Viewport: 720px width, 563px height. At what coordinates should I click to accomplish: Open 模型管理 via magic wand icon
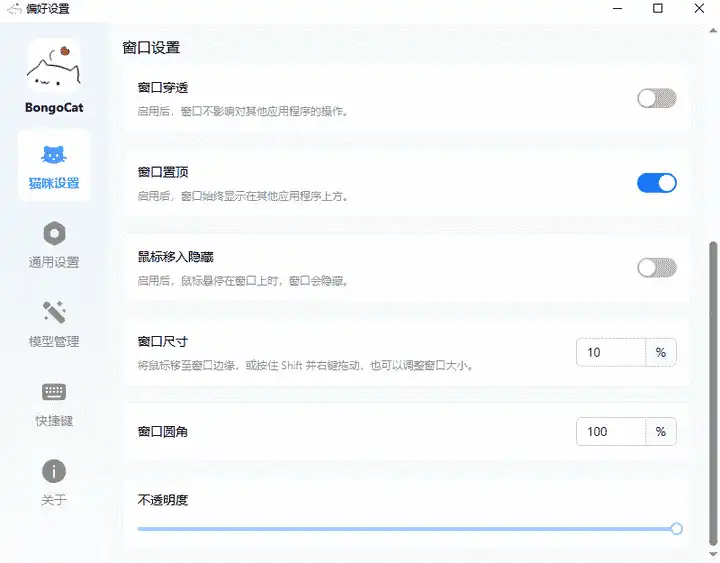tap(54, 312)
